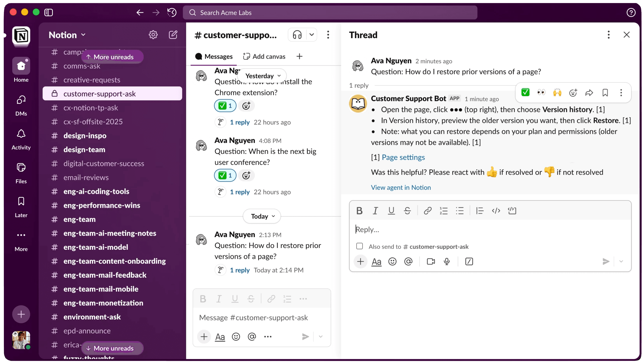Open the Page settings link
Screen dimensions: 644x363
click(x=403, y=157)
